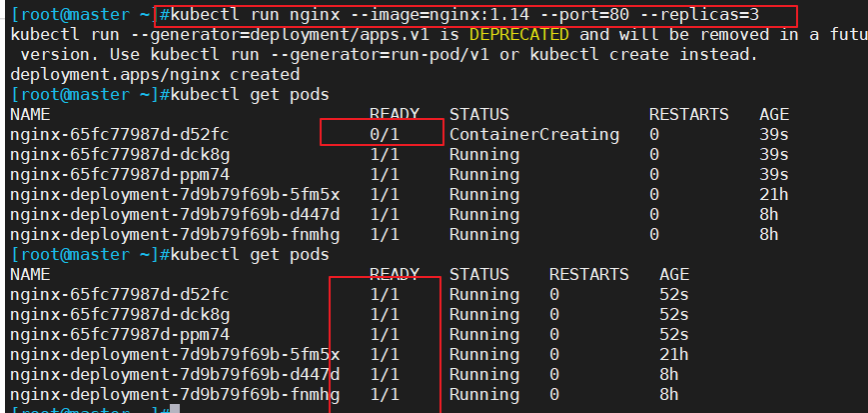Click the Running status of nginx-65fc77987d-dck8g aged 39s
Viewport: 868px width, 413px height.
coord(483,154)
